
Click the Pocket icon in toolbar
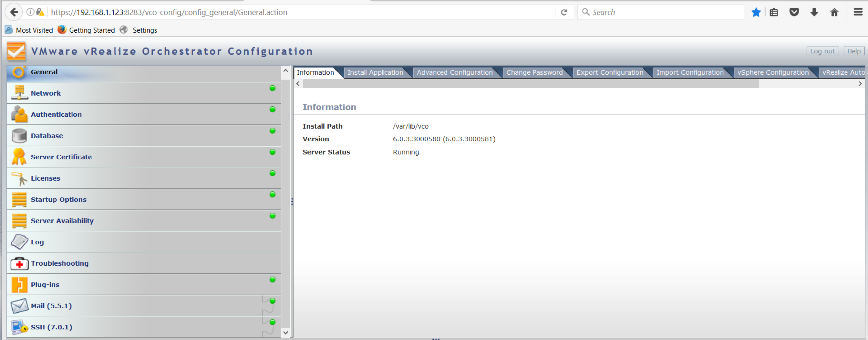pyautogui.click(x=794, y=13)
